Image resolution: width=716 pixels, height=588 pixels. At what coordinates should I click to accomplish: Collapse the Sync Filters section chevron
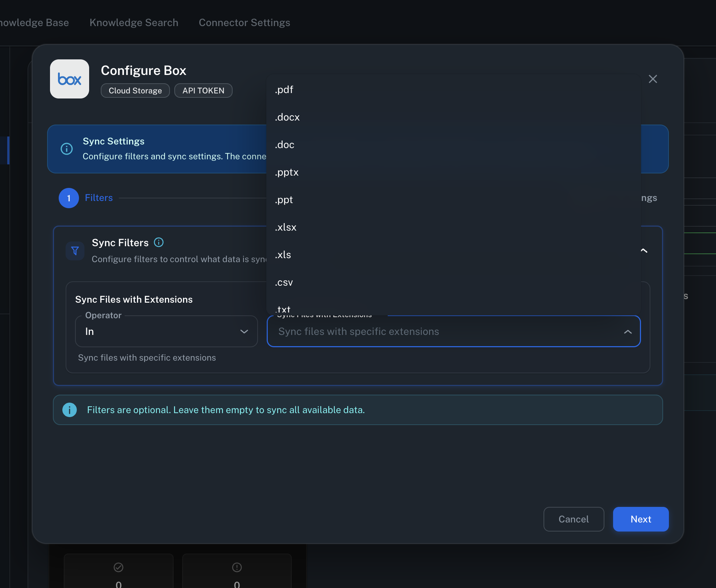643,250
